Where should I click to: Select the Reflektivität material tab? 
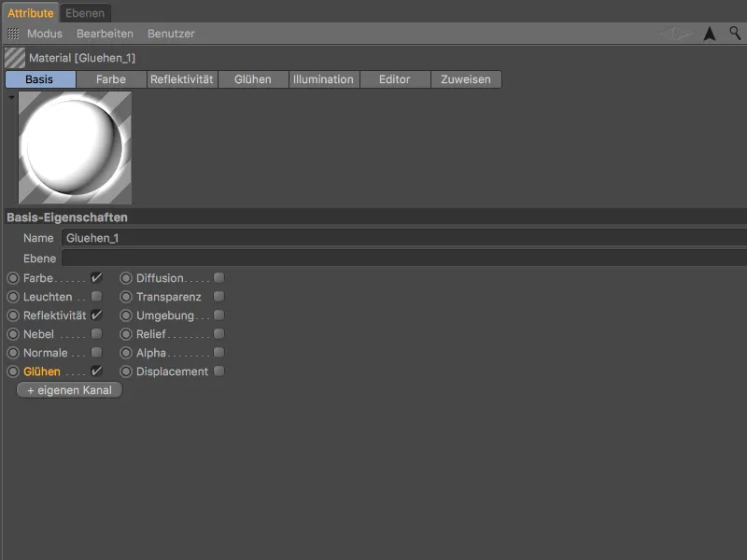tap(182, 79)
